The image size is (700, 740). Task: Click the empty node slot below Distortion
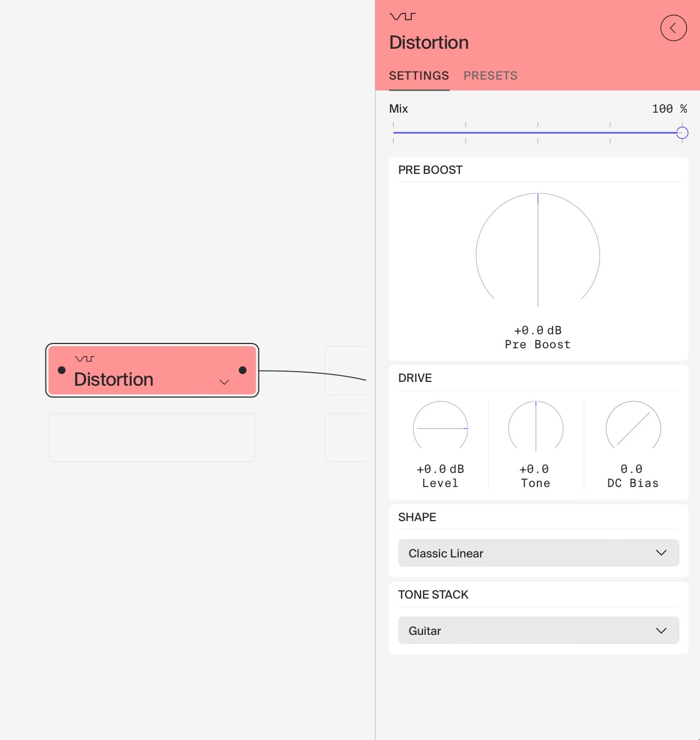click(x=152, y=437)
